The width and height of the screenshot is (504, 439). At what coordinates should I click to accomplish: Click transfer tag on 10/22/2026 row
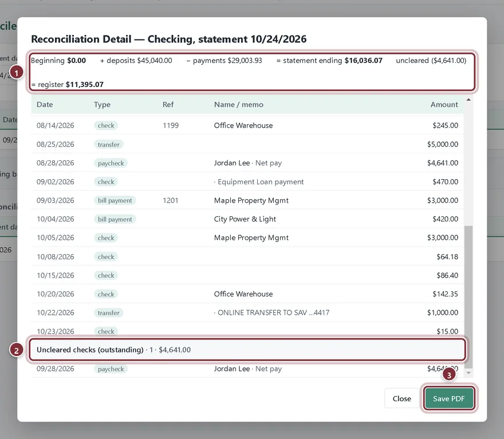[109, 313]
